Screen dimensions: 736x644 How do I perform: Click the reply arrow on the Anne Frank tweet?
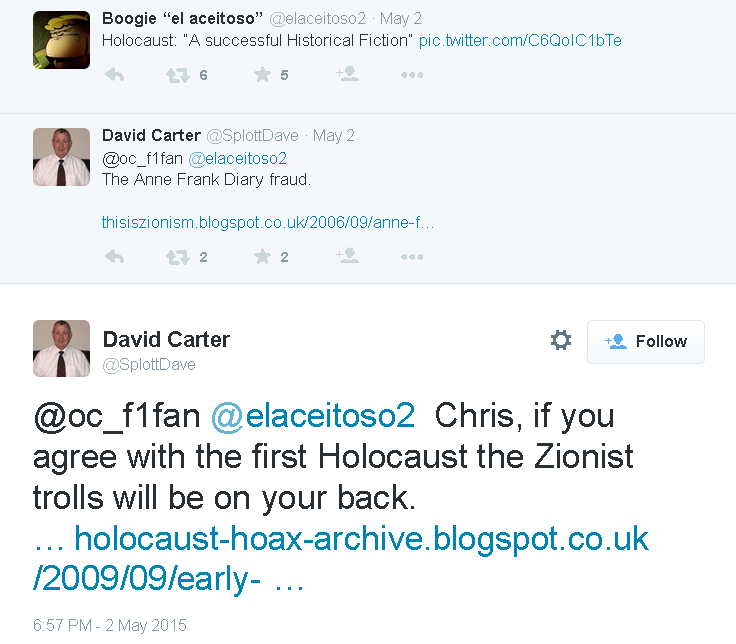(115, 257)
